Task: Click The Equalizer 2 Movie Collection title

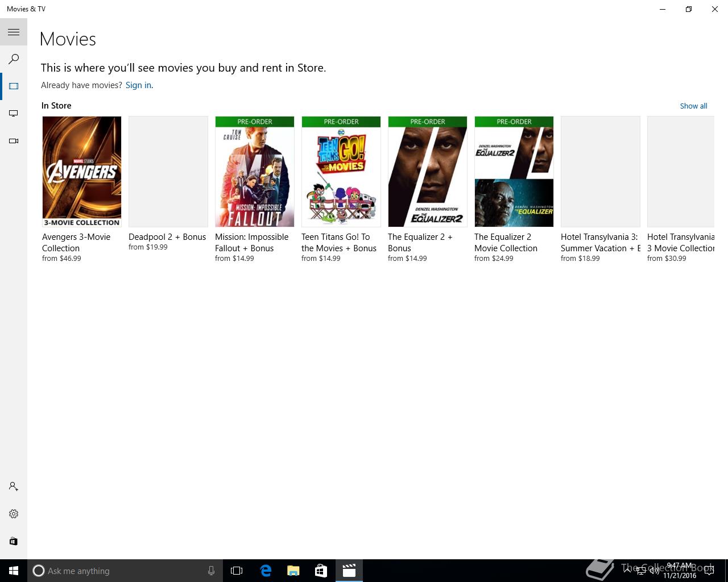Action: (506, 243)
